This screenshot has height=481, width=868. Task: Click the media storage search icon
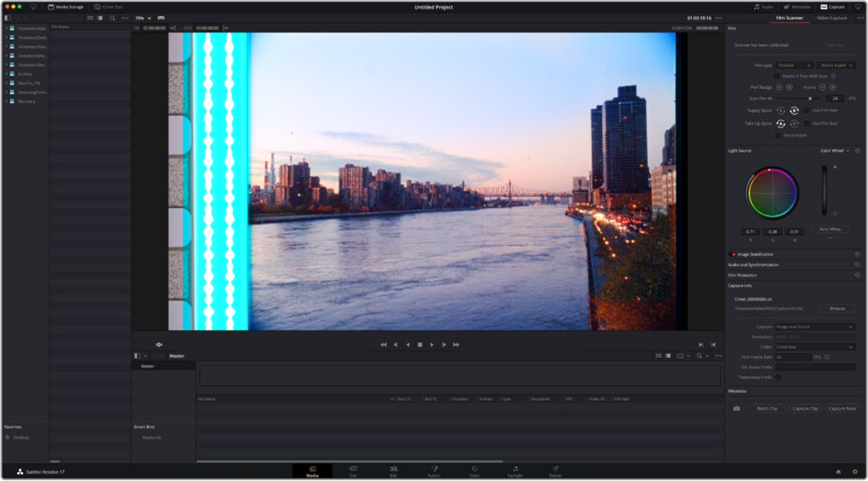pyautogui.click(x=112, y=18)
